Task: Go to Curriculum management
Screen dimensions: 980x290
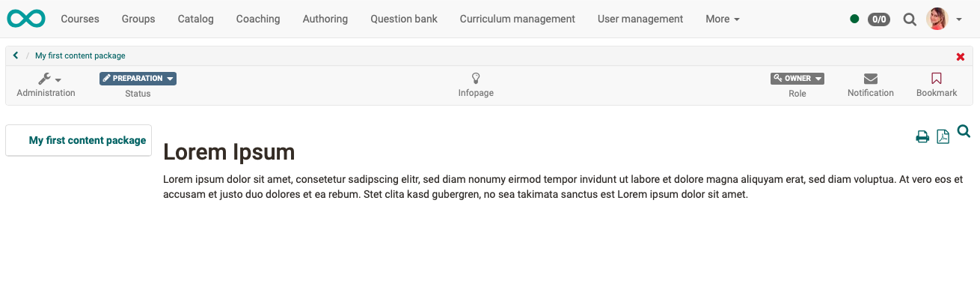Action: click(518, 19)
